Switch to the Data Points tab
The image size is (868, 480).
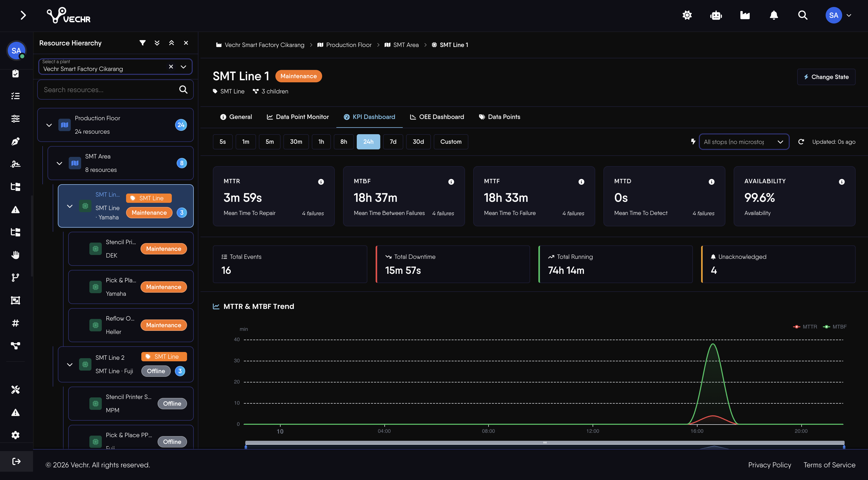[499, 117]
